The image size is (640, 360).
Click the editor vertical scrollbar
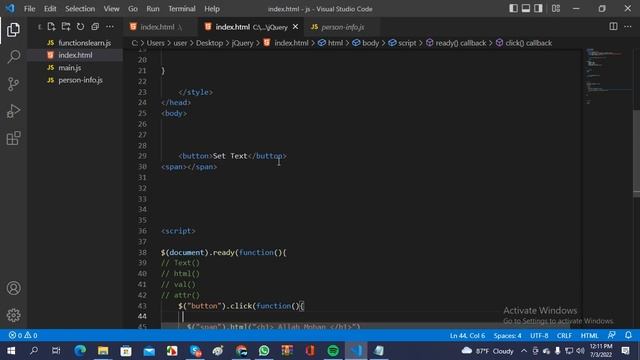point(636,153)
